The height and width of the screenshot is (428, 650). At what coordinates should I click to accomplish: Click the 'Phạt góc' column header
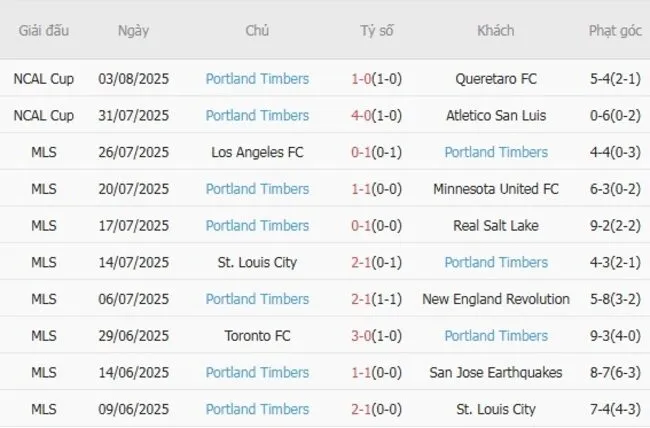click(x=615, y=30)
